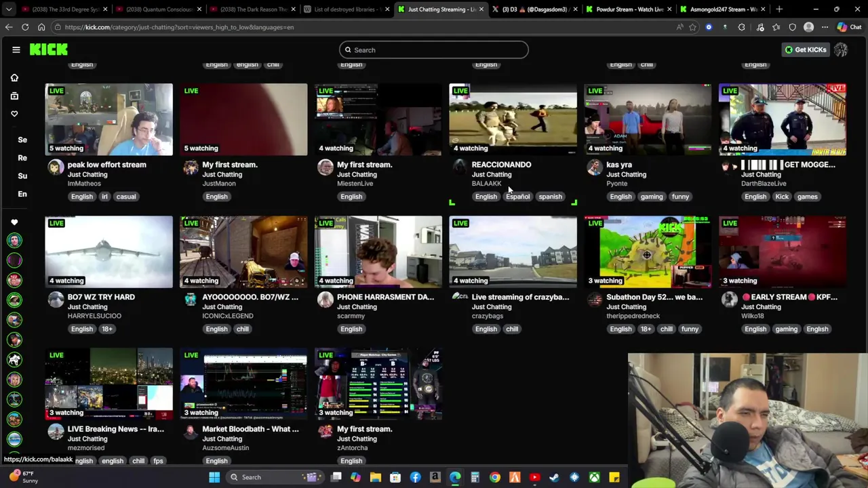Open the Subathon Day 52 stream thumbnail
868x488 pixels.
click(648, 251)
